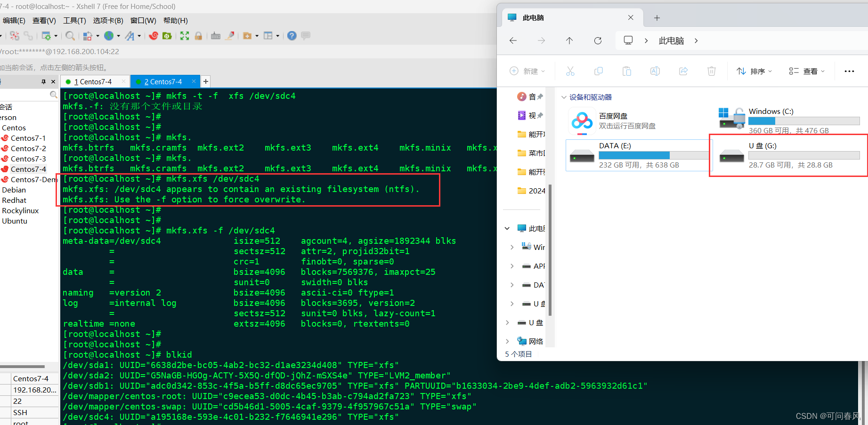Viewport: 868px width, 425px height.
Task: Select the Windows (C:) drive
Action: 789,120
